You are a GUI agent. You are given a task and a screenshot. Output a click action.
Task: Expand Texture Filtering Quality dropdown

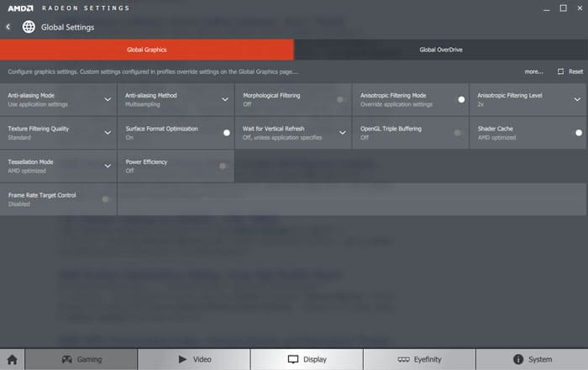(108, 133)
